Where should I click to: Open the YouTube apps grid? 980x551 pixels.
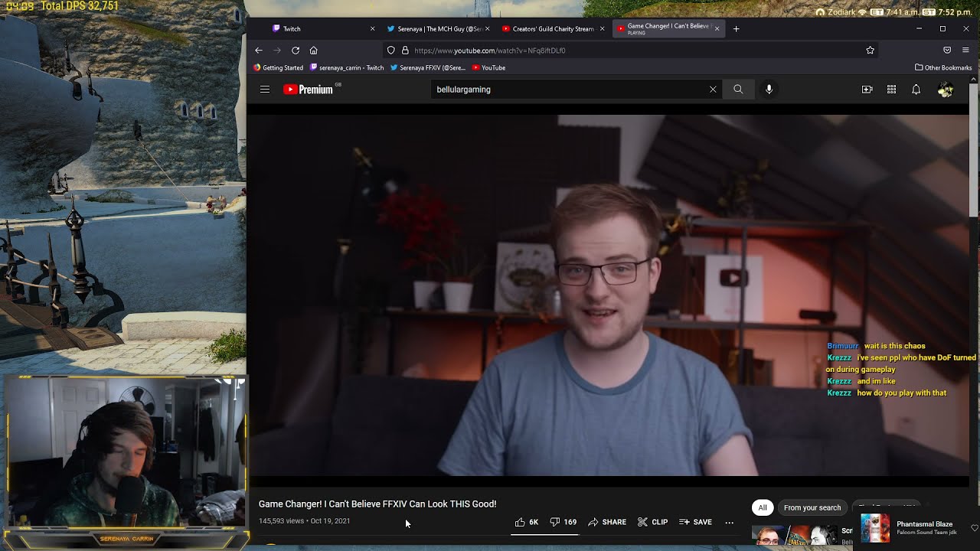(x=891, y=90)
